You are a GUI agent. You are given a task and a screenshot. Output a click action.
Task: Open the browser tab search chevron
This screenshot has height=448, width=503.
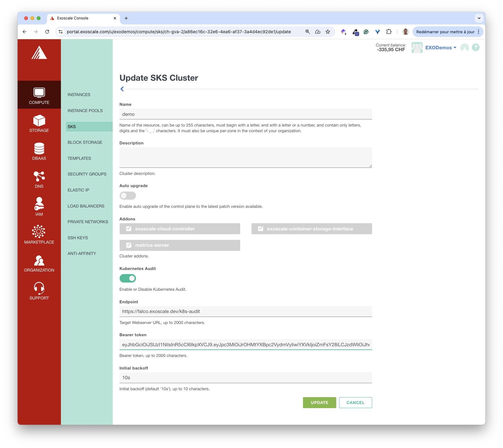(479, 18)
